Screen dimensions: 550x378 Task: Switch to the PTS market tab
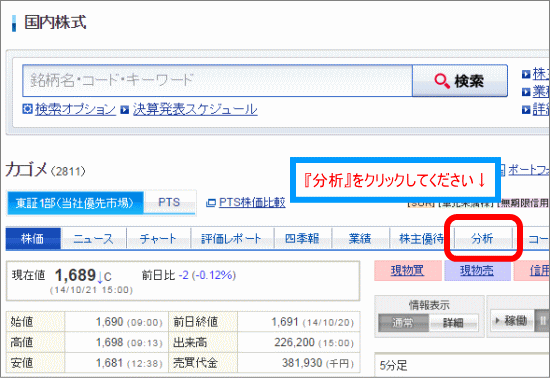[x=169, y=202]
